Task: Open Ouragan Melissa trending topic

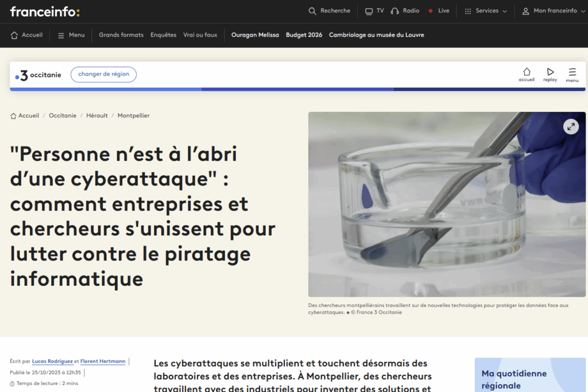Action: click(255, 35)
